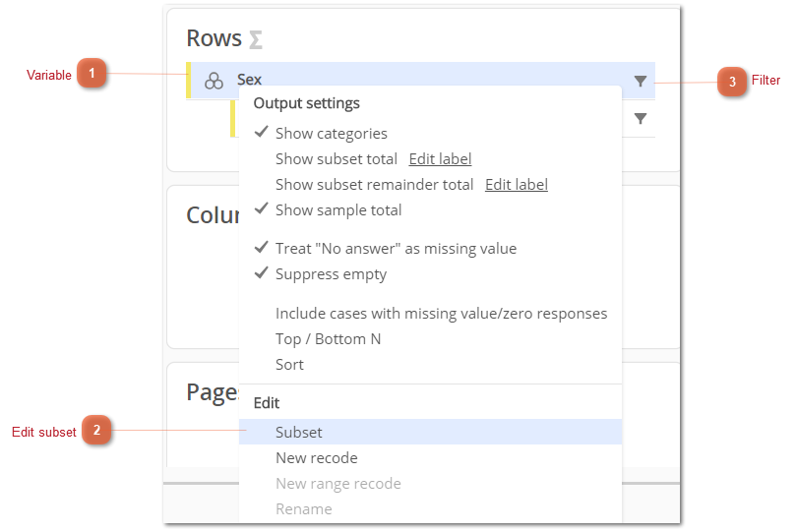Click the Output settings heading

tap(307, 103)
